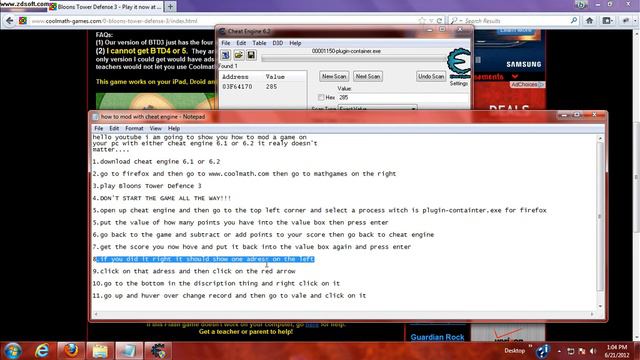Viewport: 640px width, 360px height.
Task: Show hidden system tray icons
Action: click(559, 351)
